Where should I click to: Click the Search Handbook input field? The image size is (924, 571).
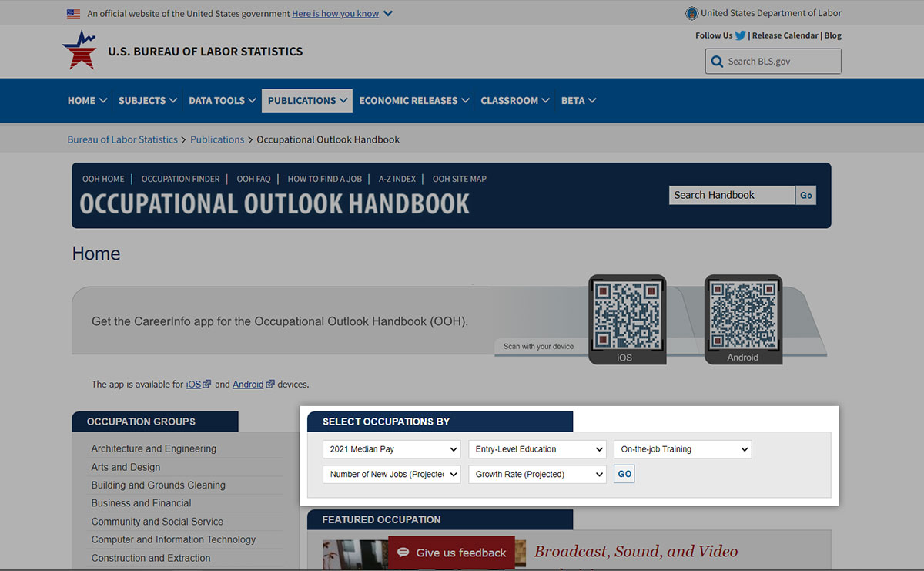point(731,196)
